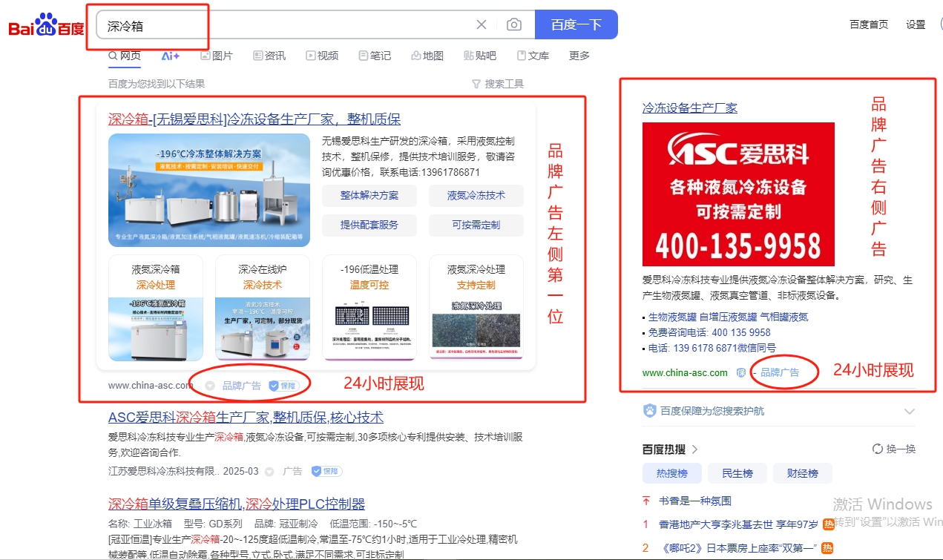Screen dimensions: 943x560
Task: Click the 保障 badge beside 广告 2025-03
Action: tap(326, 471)
